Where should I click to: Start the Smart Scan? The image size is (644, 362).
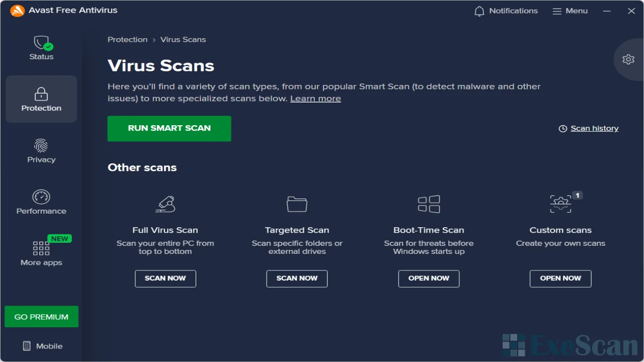(x=170, y=129)
